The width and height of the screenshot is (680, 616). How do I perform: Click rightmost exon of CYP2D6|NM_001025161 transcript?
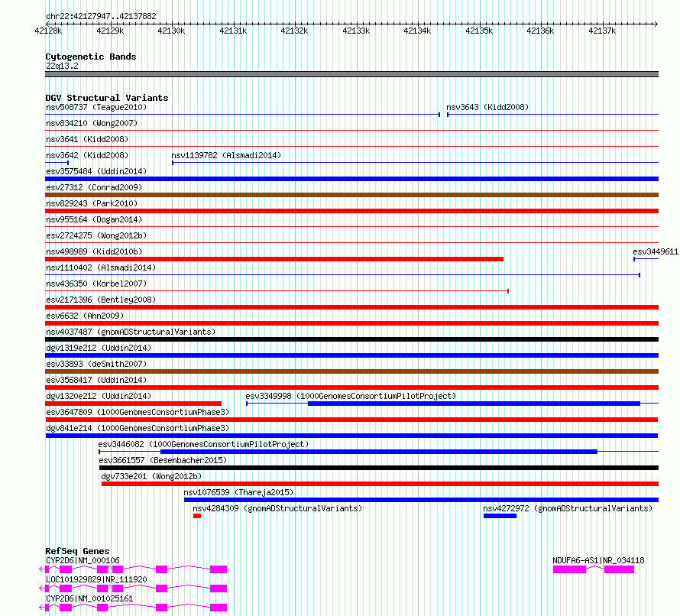click(x=219, y=608)
